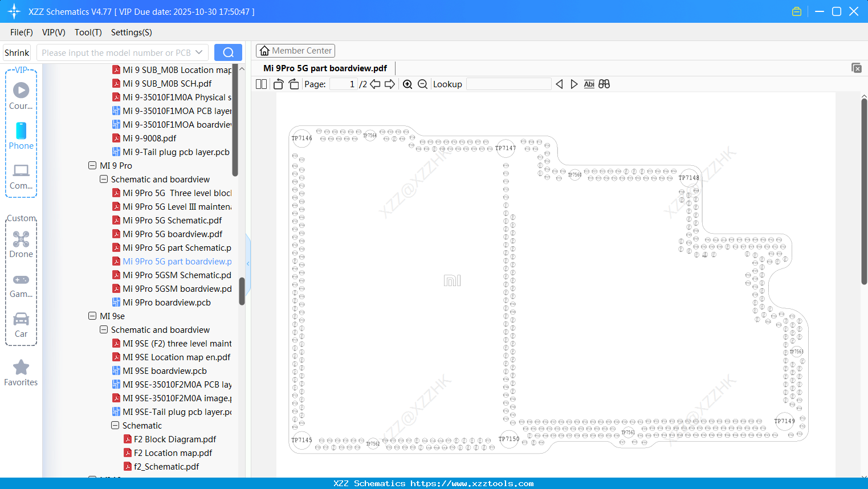Select the Drone category in sidebar
Viewport: 868px width, 489px height.
[x=21, y=244]
